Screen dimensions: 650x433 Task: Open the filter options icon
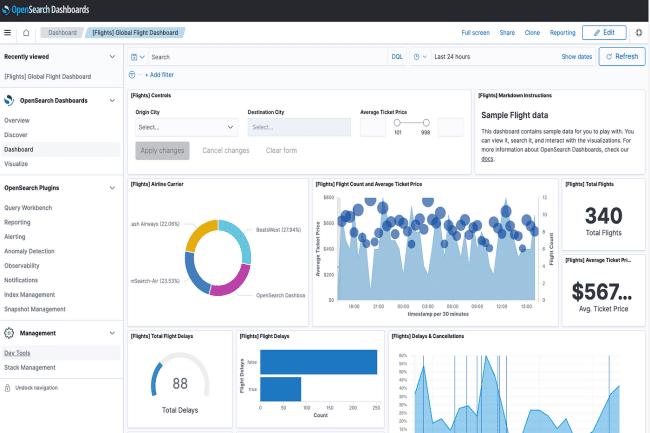132,75
